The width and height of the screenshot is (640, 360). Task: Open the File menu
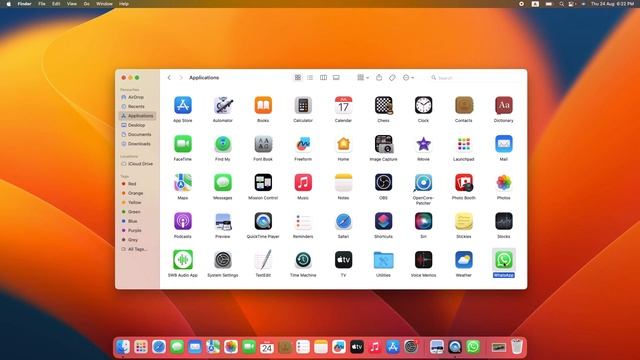point(42,4)
